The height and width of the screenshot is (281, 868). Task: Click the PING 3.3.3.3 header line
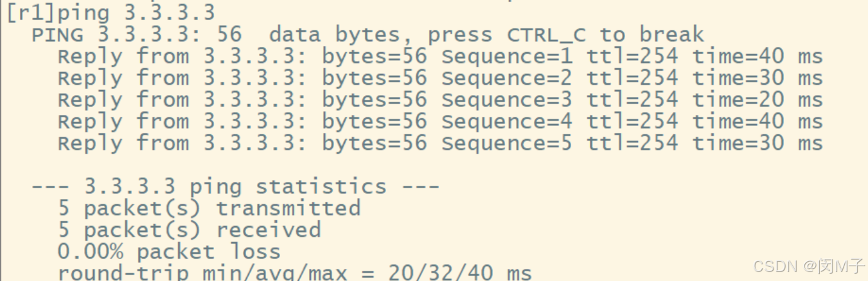tap(368, 35)
